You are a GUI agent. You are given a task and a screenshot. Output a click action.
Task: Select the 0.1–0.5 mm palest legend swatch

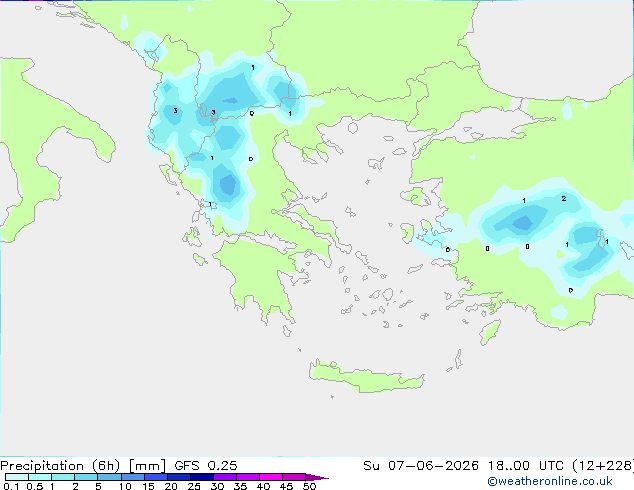17,477
